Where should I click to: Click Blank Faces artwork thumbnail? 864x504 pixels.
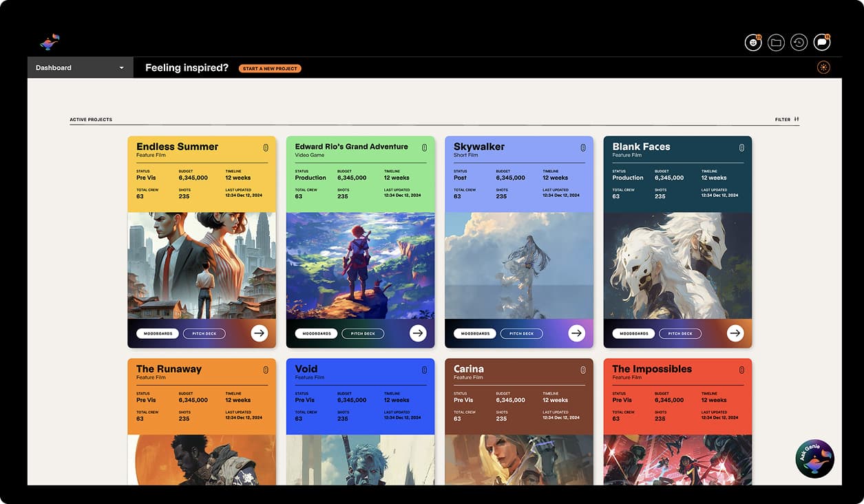pyautogui.click(x=678, y=265)
